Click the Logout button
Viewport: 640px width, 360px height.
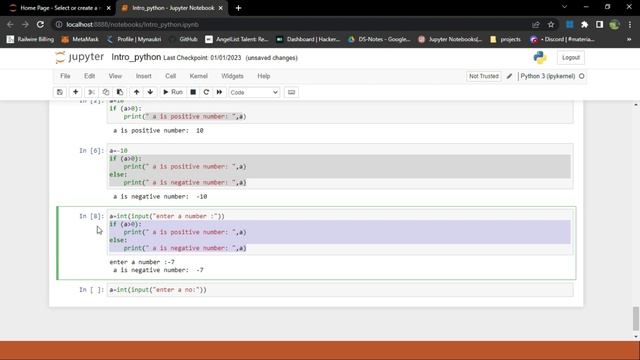pyautogui.click(x=571, y=58)
